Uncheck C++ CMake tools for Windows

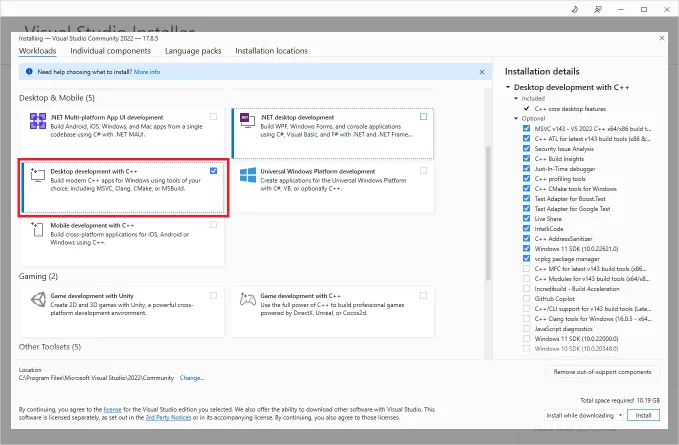(x=526, y=188)
